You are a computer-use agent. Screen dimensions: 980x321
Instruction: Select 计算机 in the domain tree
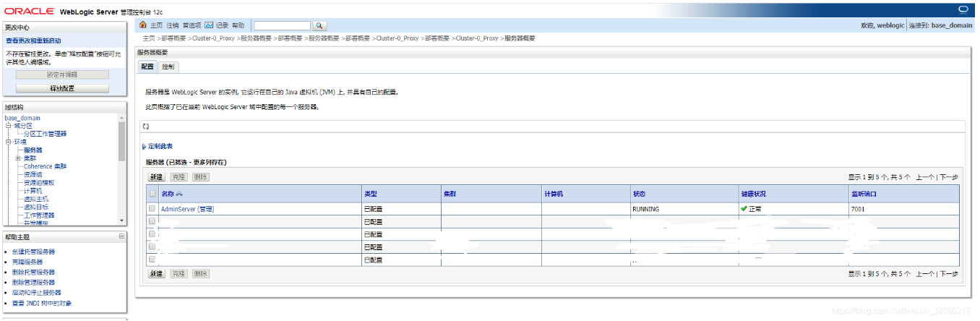(x=33, y=191)
